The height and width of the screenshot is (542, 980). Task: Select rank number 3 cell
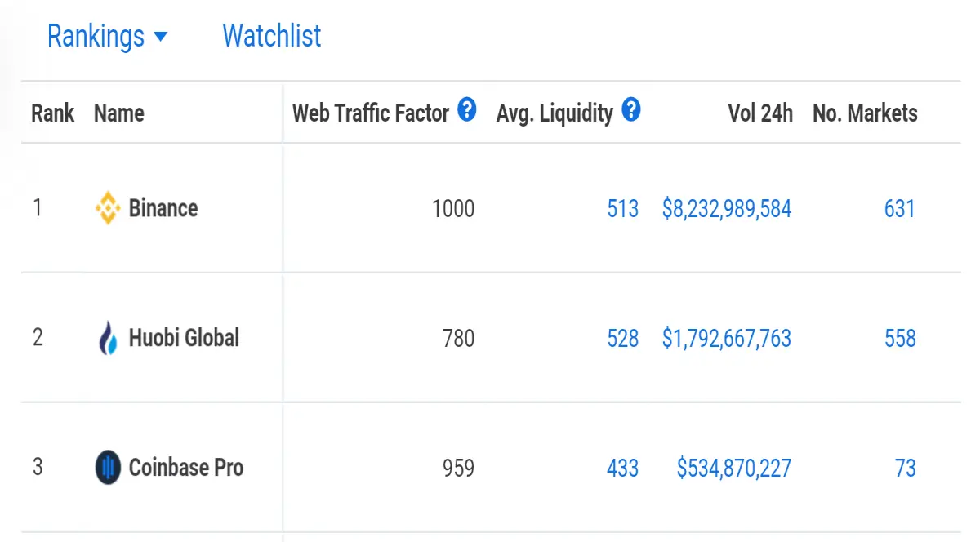38,467
